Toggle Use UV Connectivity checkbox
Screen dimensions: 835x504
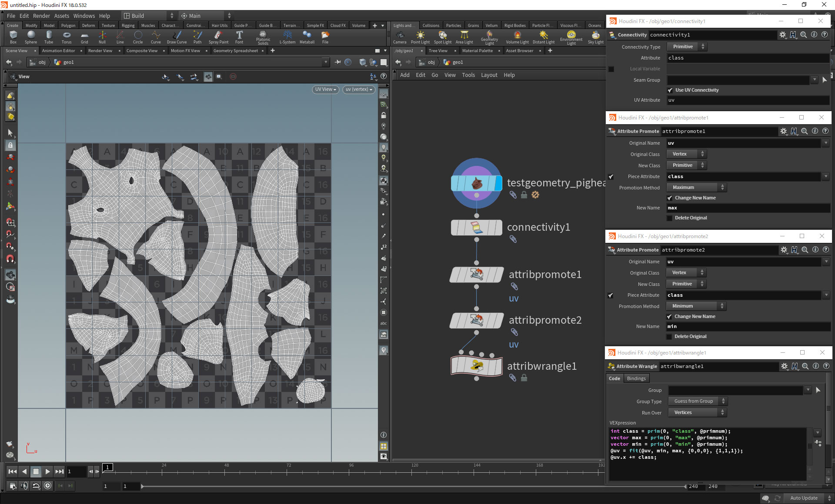click(x=670, y=90)
